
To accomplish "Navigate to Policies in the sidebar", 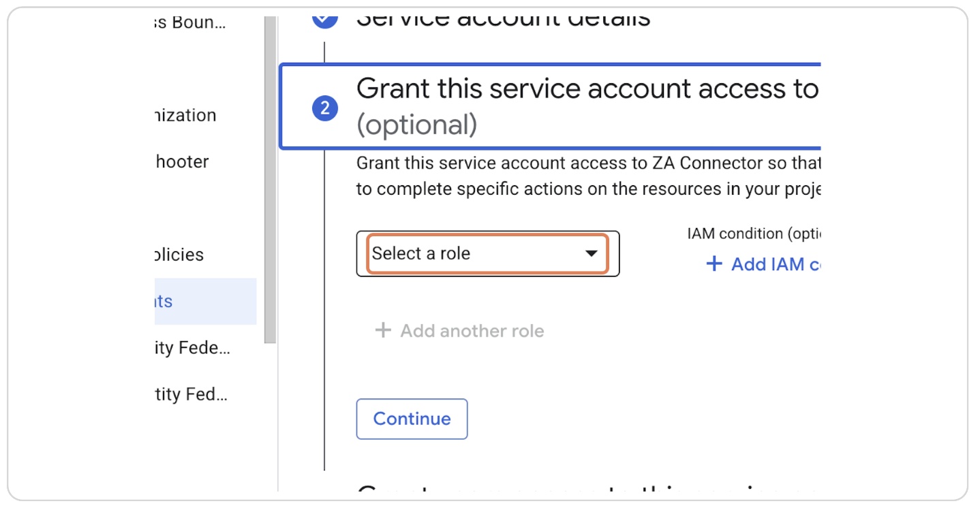I will [x=178, y=254].
